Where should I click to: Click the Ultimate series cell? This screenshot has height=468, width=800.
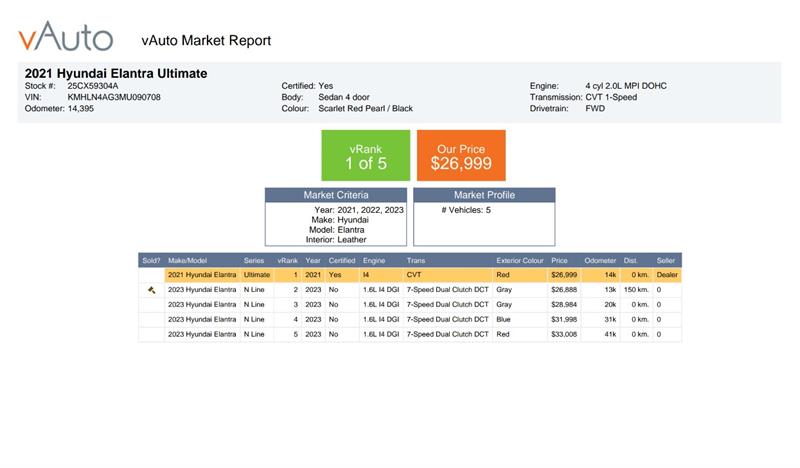coord(257,275)
